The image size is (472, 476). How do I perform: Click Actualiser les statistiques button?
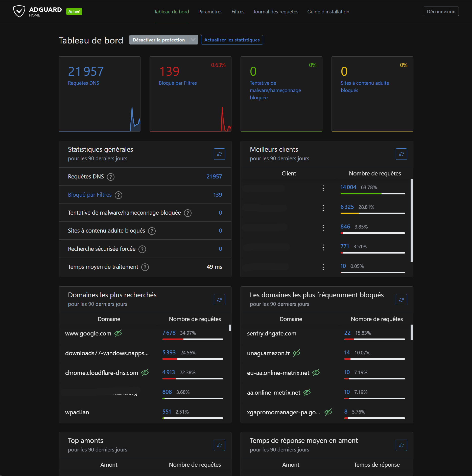pyautogui.click(x=232, y=40)
